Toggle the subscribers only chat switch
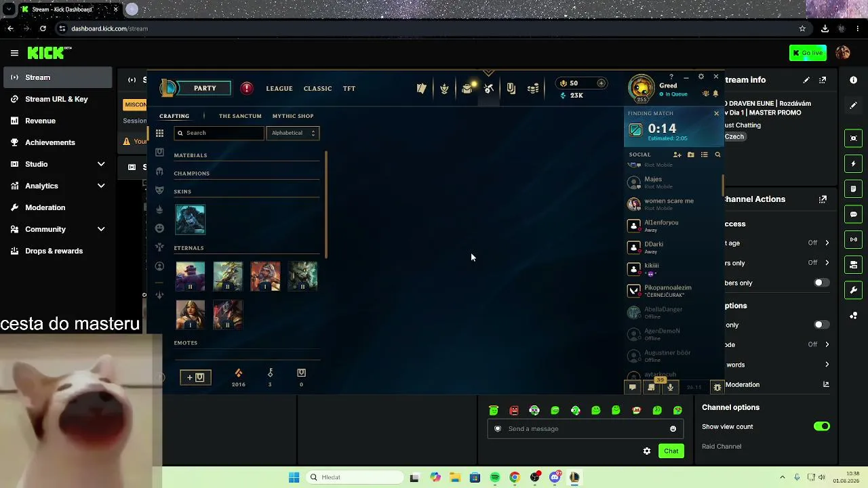Screen dimensions: 868x488 pyautogui.click(x=821, y=283)
